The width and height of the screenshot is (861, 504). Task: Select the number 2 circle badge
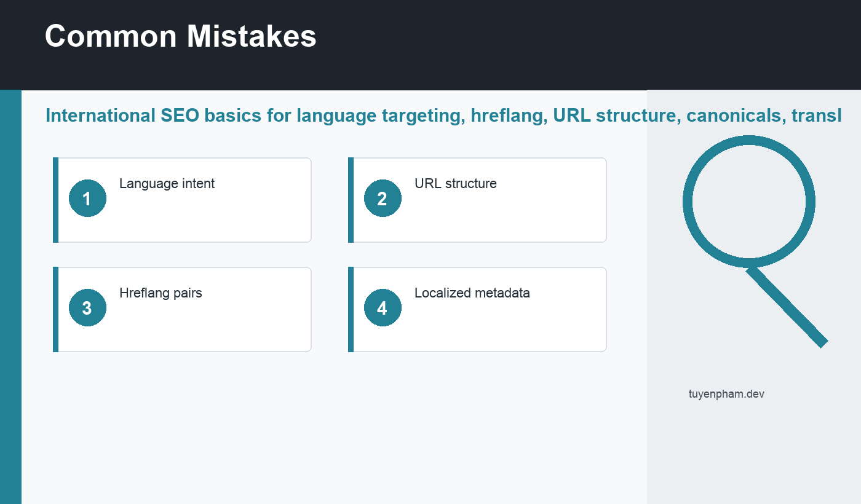click(383, 199)
